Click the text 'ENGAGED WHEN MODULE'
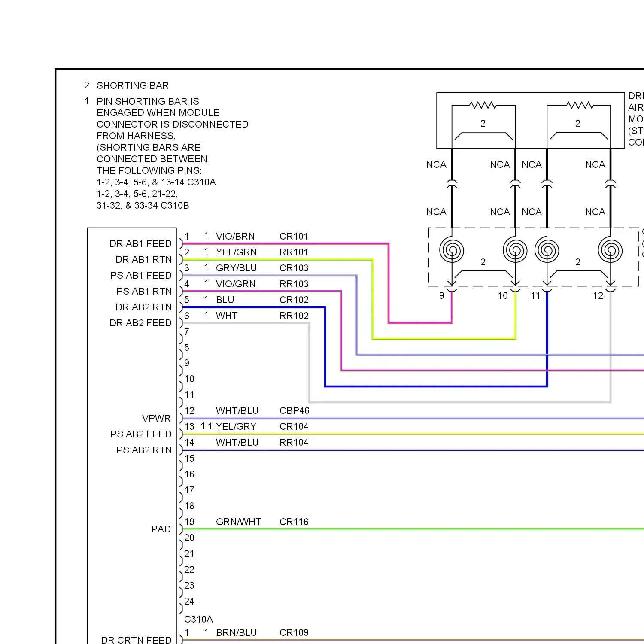The image size is (644, 644). (158, 112)
